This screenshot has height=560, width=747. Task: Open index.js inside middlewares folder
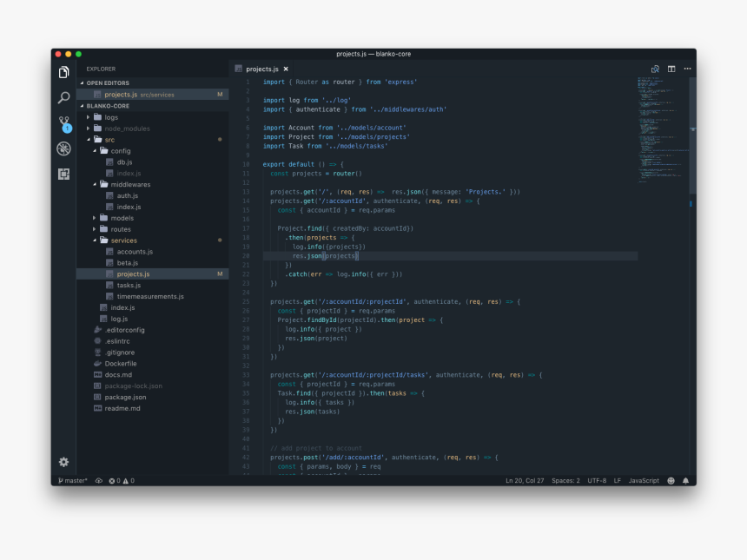[153, 207]
